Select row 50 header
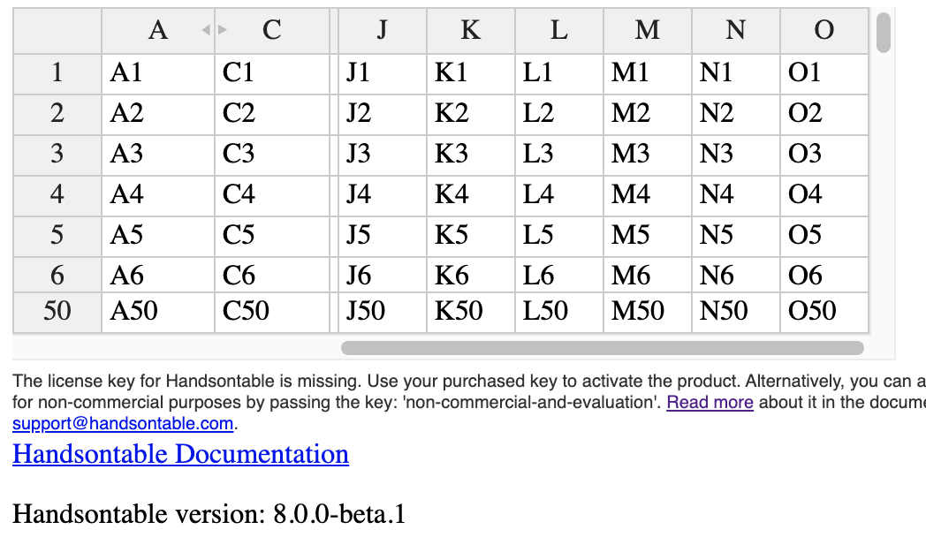The width and height of the screenshot is (926, 560). (x=57, y=311)
